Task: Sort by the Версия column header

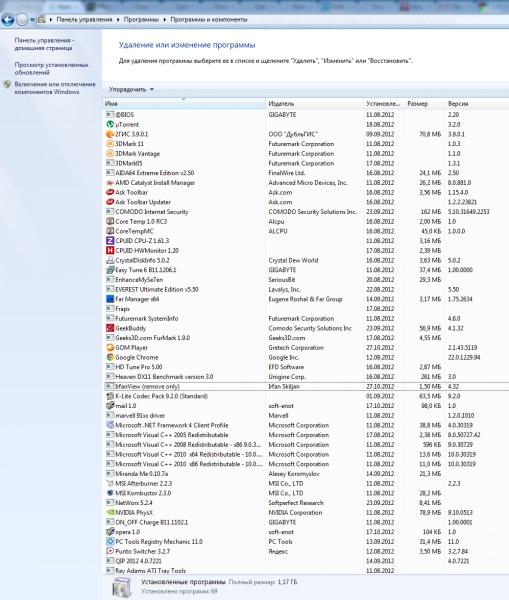Action: click(x=477, y=104)
